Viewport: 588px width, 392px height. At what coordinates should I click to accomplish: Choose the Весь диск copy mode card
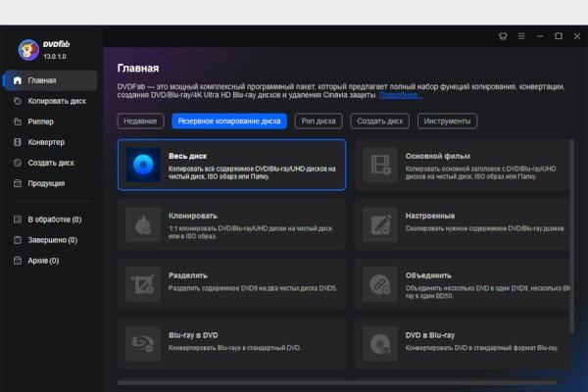(x=231, y=165)
